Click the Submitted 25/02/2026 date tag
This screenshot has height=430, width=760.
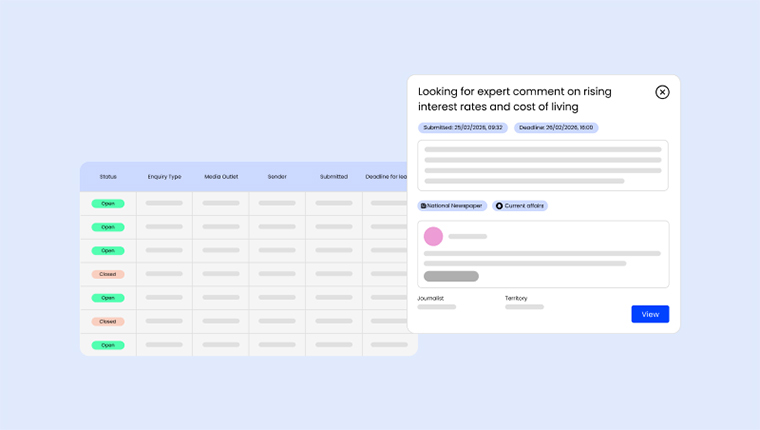(x=462, y=128)
